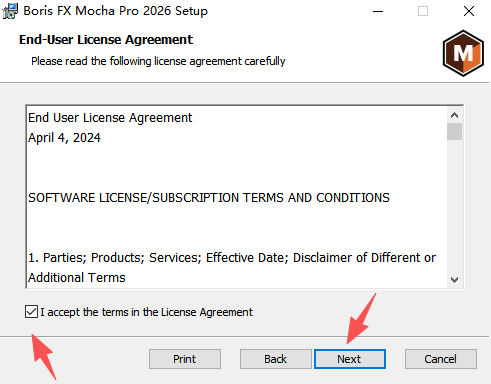Click the installer icon in the title bar

pyautogui.click(x=10, y=11)
